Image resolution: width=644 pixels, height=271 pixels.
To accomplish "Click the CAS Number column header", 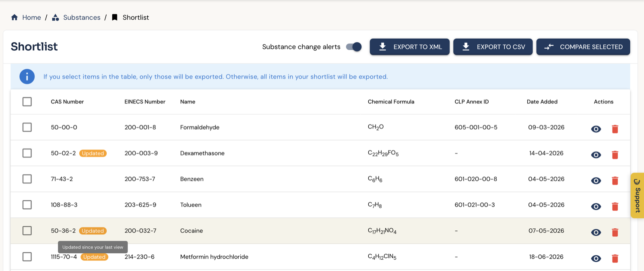I will (67, 101).
